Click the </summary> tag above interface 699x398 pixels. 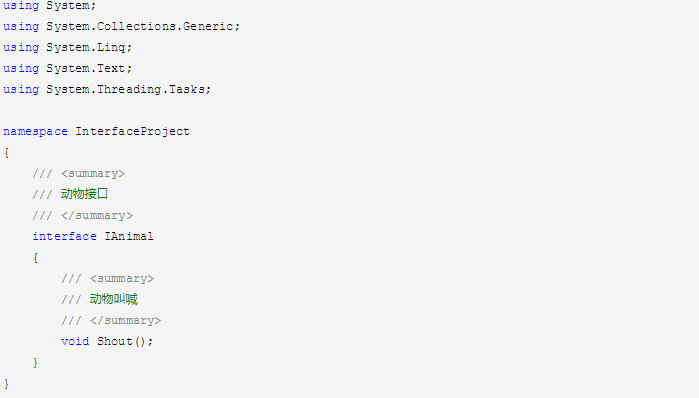pos(97,215)
